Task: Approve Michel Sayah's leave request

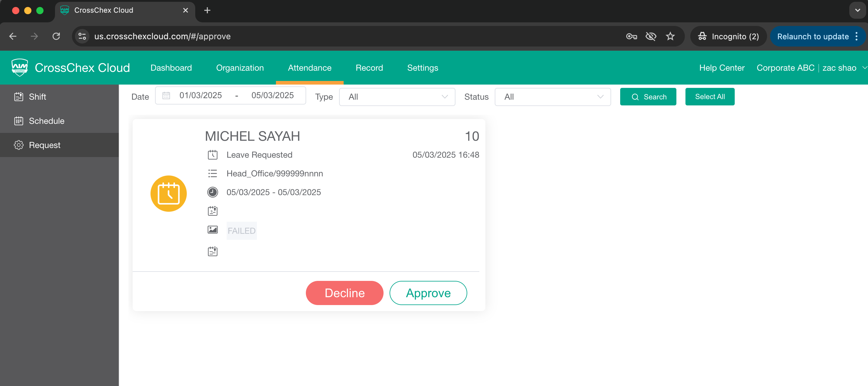Action: point(428,293)
